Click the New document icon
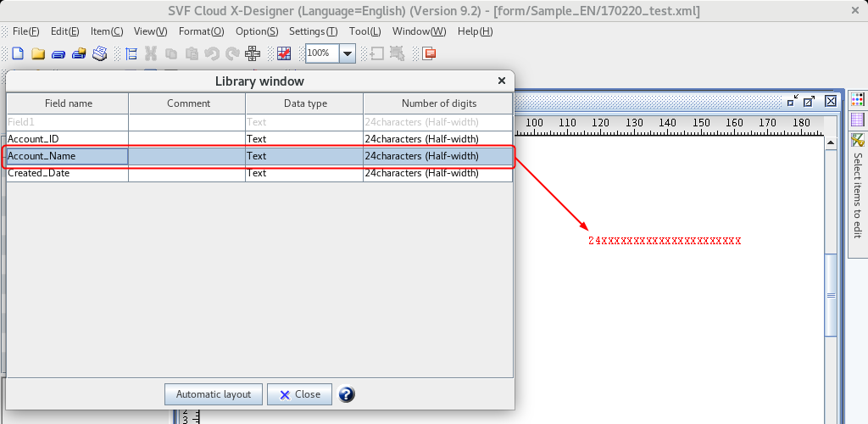 click(17, 53)
